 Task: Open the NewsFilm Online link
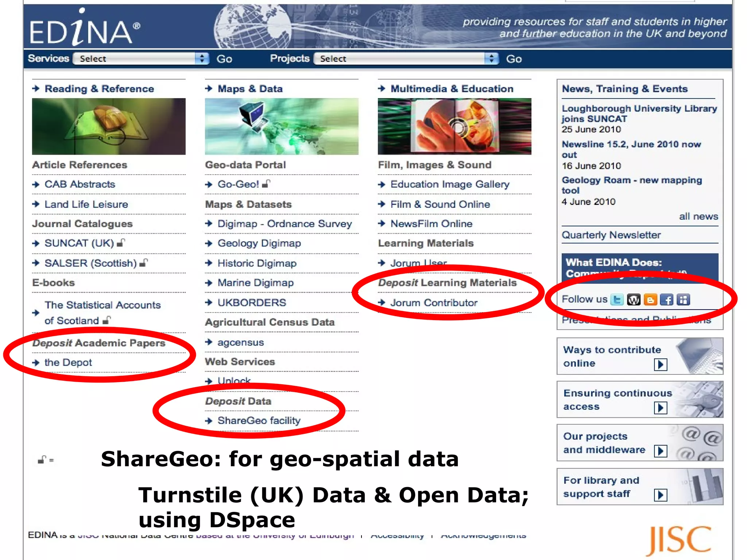click(431, 224)
